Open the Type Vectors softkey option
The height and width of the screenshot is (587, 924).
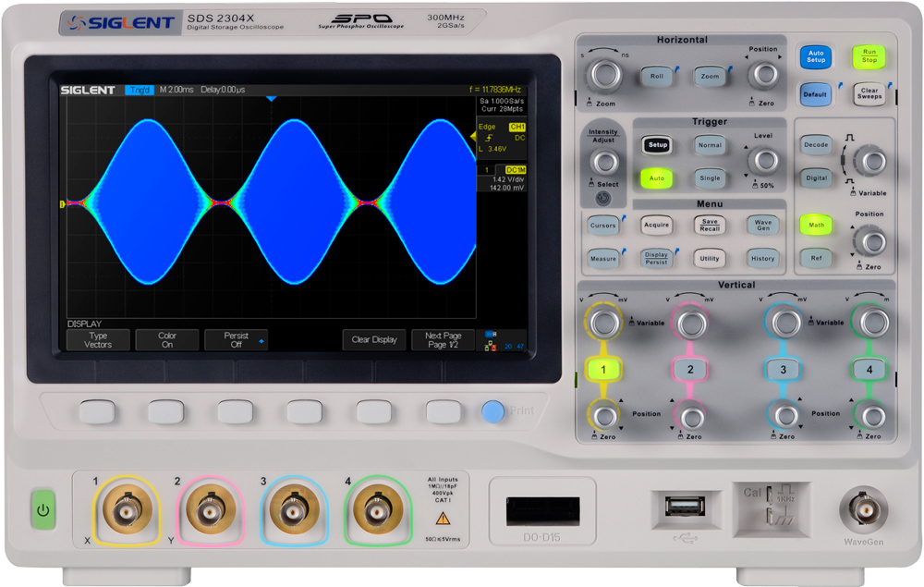[98, 340]
